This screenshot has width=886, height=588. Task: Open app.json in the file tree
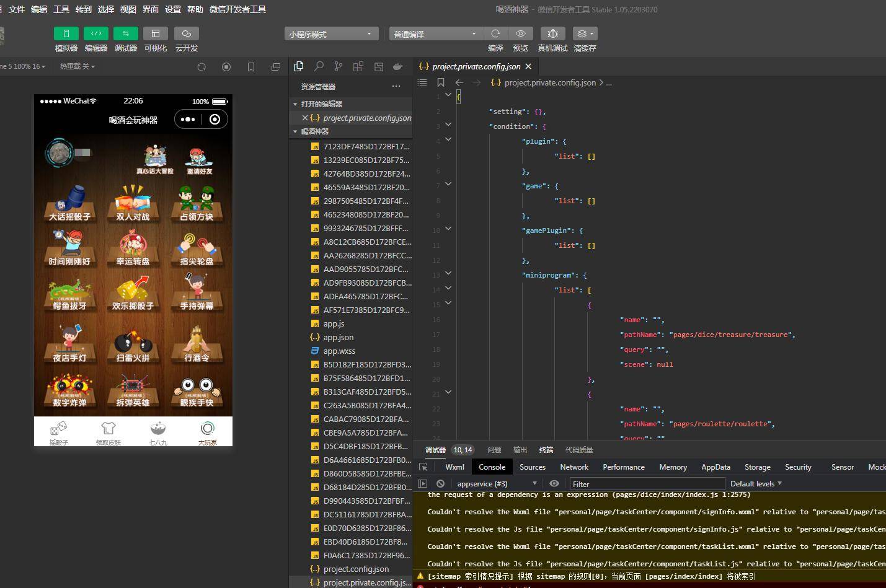[338, 337]
